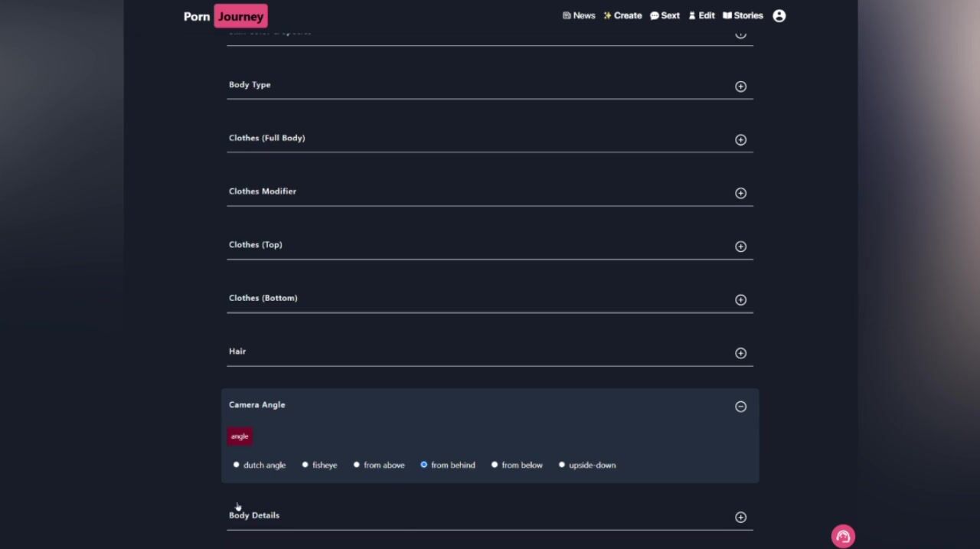Screen dimensions: 980x549
Task: Click plus icon beside Clothes Modifier
Action: click(x=740, y=193)
